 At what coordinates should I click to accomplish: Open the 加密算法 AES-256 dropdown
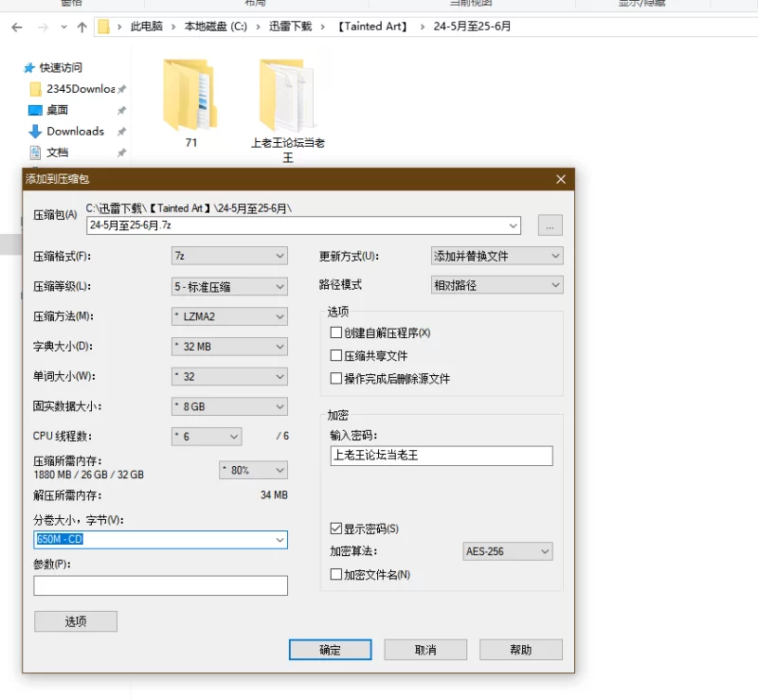508,551
